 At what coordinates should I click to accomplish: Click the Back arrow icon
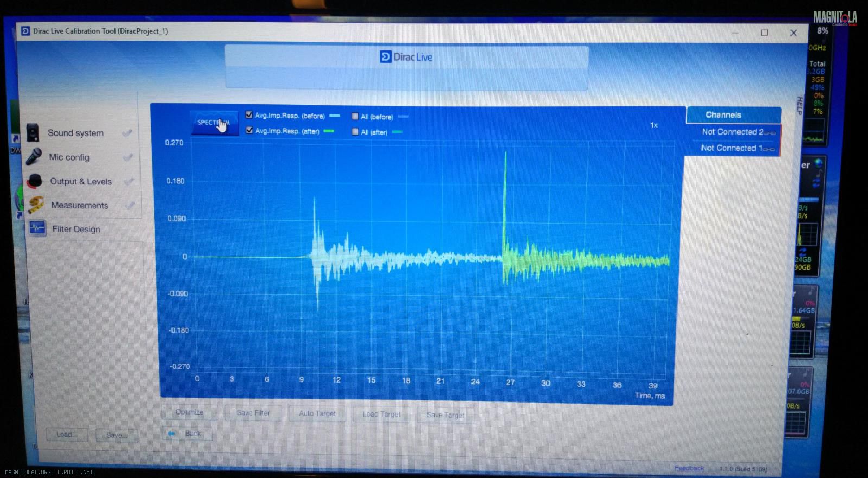click(171, 434)
